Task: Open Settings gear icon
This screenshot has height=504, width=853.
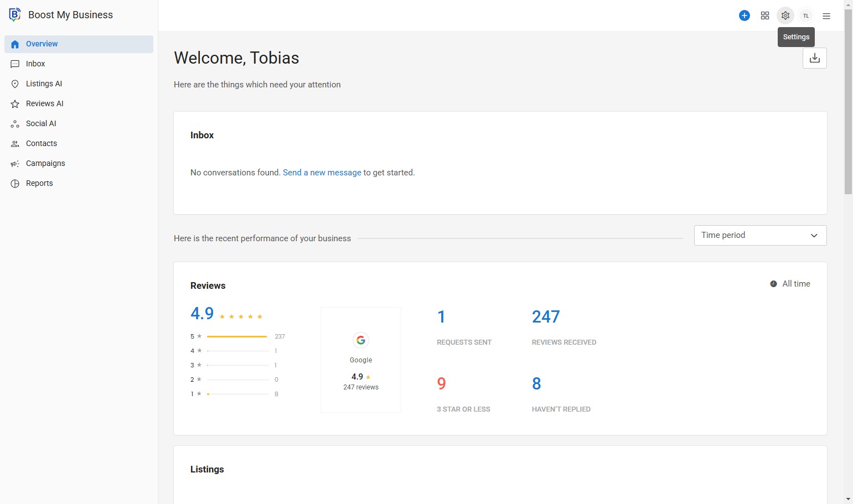Action: (x=785, y=15)
